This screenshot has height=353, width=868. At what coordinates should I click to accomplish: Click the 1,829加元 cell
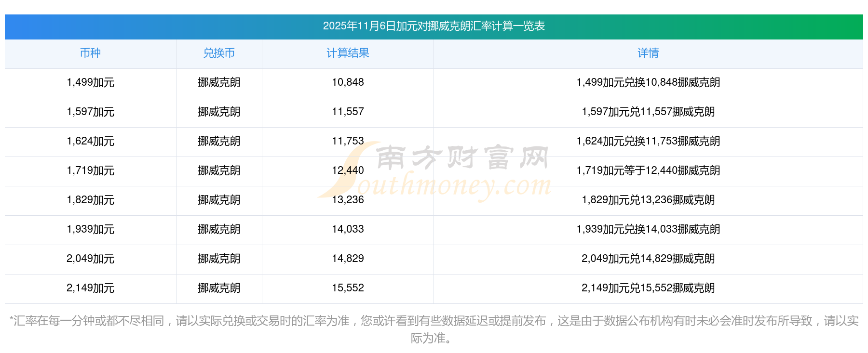click(90, 200)
